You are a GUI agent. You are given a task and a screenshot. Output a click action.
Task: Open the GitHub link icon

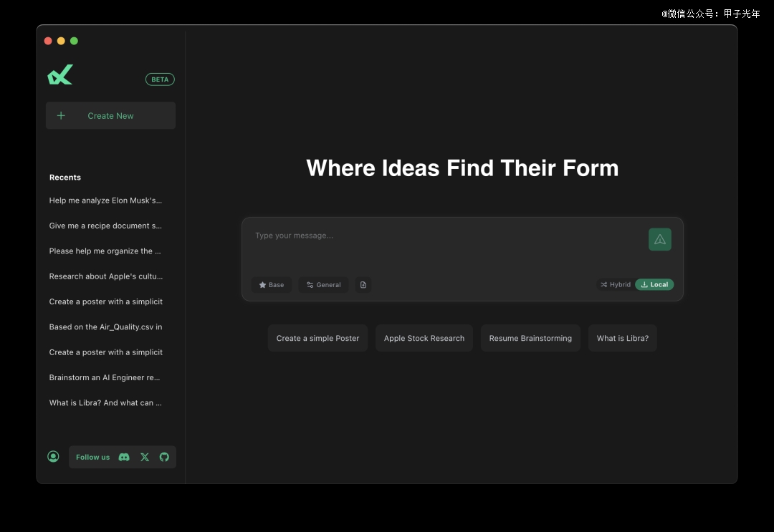pos(164,457)
